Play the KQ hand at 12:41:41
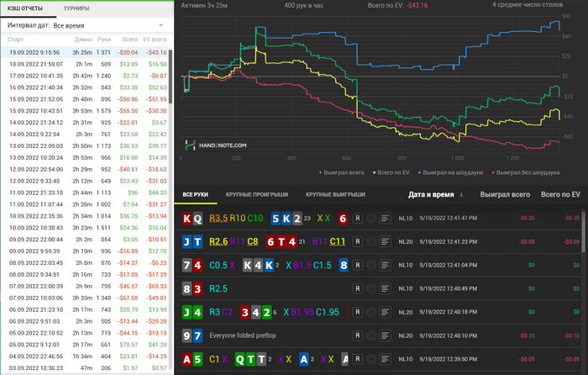The height and width of the screenshot is (375, 588). pos(371,218)
